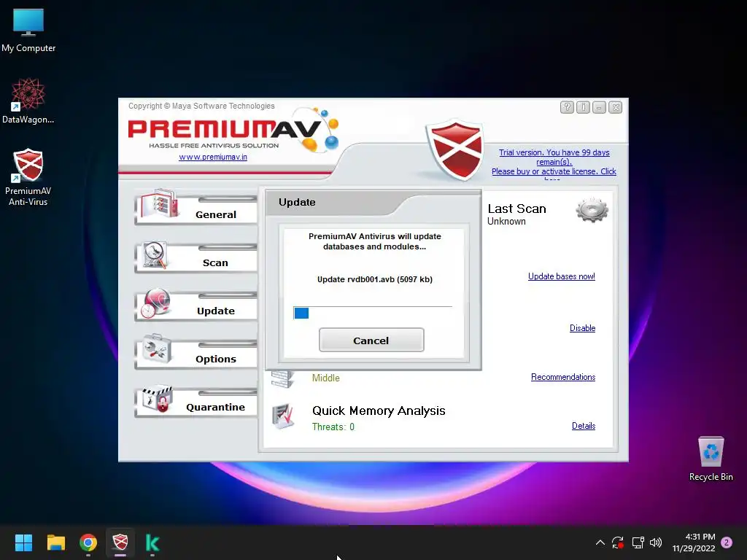This screenshot has width=747, height=560.
Task: Click the Update rvdb001.avb file text
Action: tap(375, 279)
